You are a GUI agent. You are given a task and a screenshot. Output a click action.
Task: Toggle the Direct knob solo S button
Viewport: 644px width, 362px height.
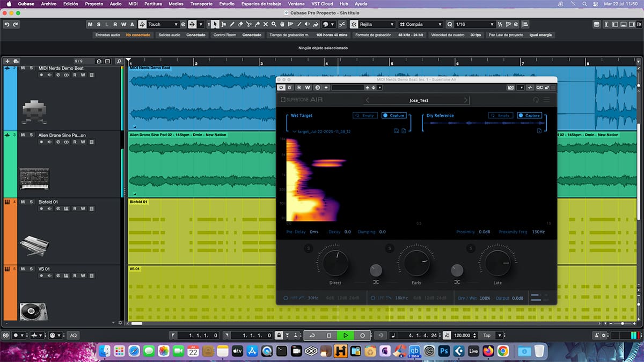(x=308, y=248)
